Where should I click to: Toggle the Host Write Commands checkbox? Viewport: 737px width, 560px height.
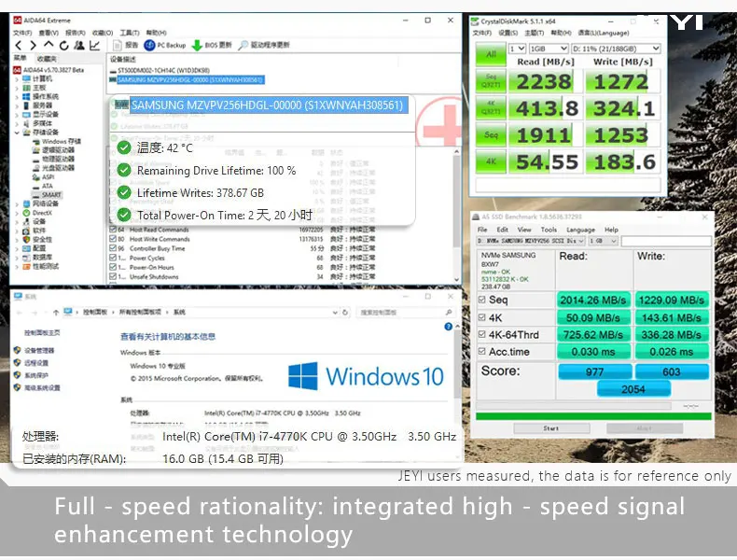[113, 239]
